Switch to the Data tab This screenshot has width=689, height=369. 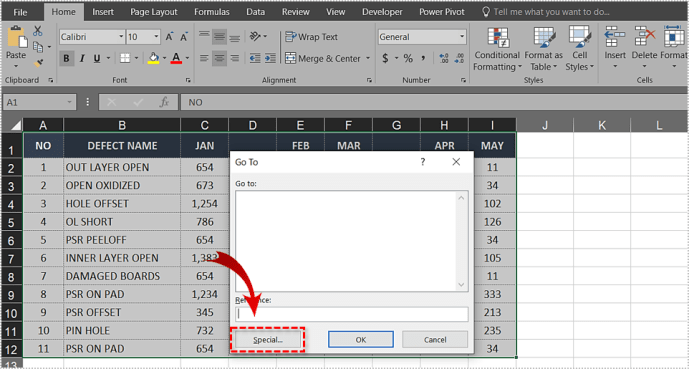point(255,12)
